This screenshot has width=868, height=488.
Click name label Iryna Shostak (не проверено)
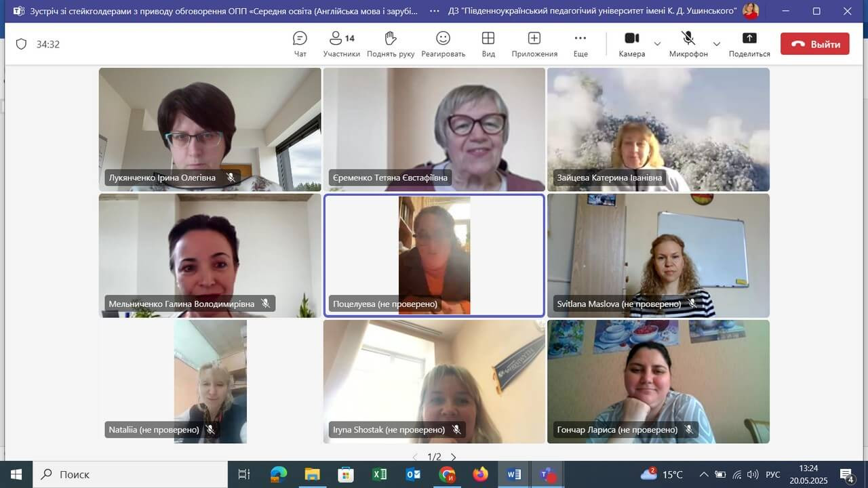click(389, 430)
